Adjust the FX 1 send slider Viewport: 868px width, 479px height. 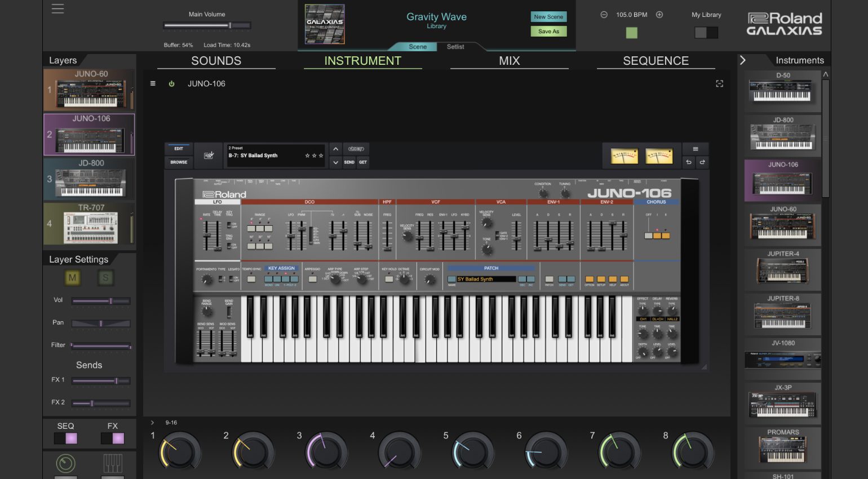tap(101, 381)
